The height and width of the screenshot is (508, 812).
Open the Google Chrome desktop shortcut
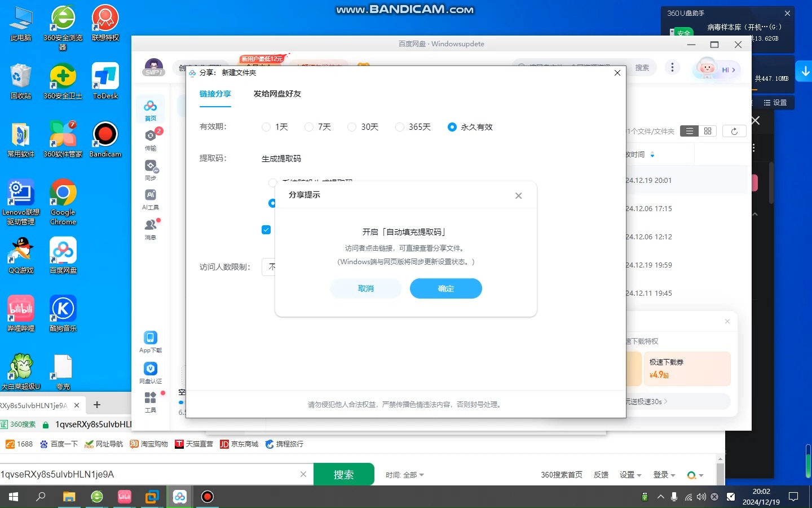click(63, 202)
